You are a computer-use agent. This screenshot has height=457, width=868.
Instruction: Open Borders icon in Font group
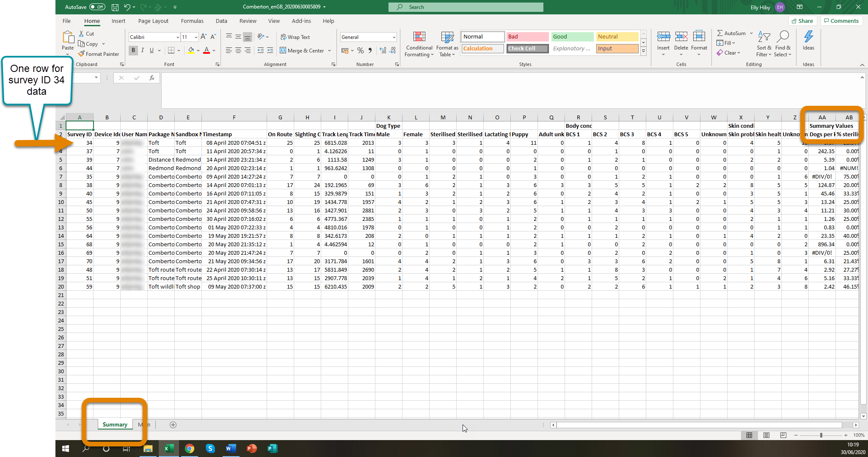click(171, 50)
